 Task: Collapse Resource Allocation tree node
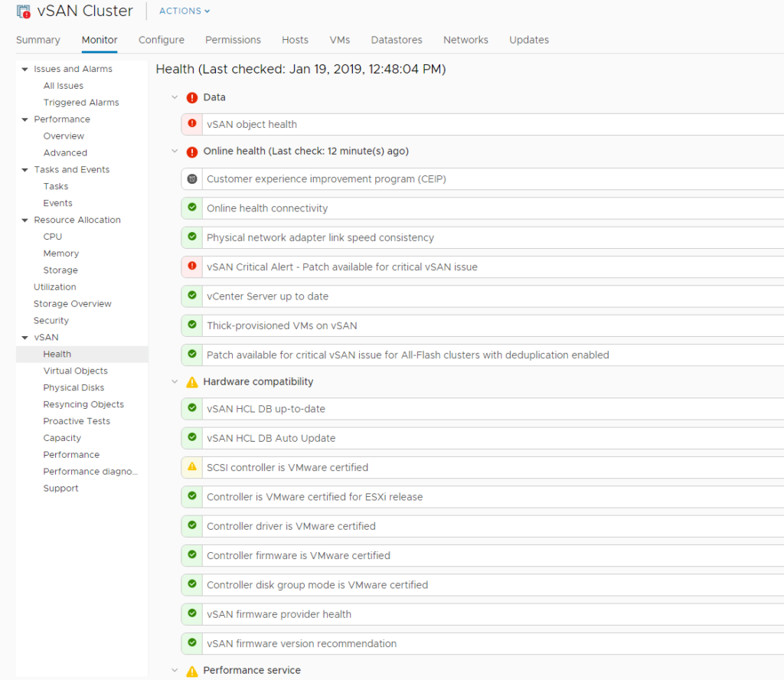point(24,221)
